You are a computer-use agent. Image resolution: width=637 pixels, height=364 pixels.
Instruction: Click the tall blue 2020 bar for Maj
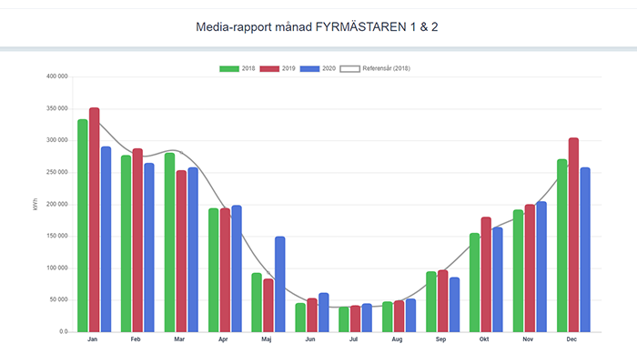[280, 284]
